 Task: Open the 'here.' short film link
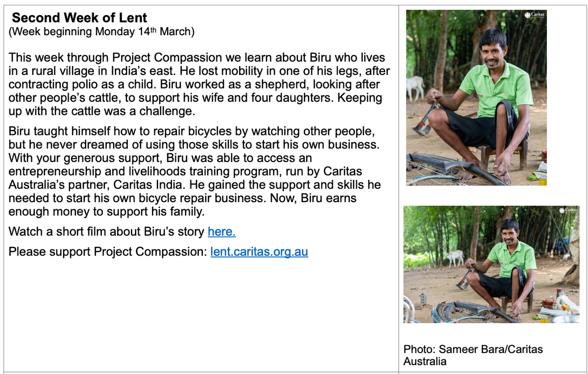[x=221, y=232]
